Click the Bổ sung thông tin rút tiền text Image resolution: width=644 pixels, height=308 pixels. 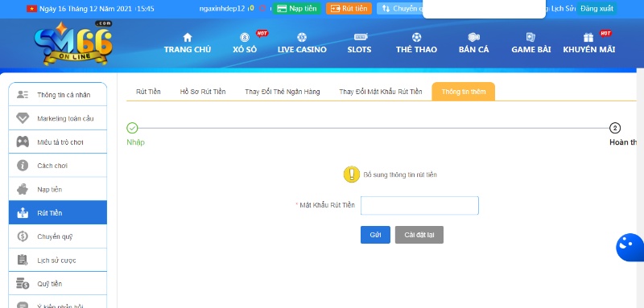point(400,175)
